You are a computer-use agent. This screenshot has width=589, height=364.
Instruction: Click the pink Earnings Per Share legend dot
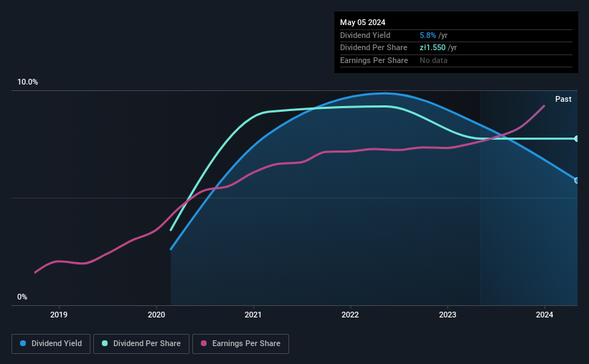coord(204,343)
